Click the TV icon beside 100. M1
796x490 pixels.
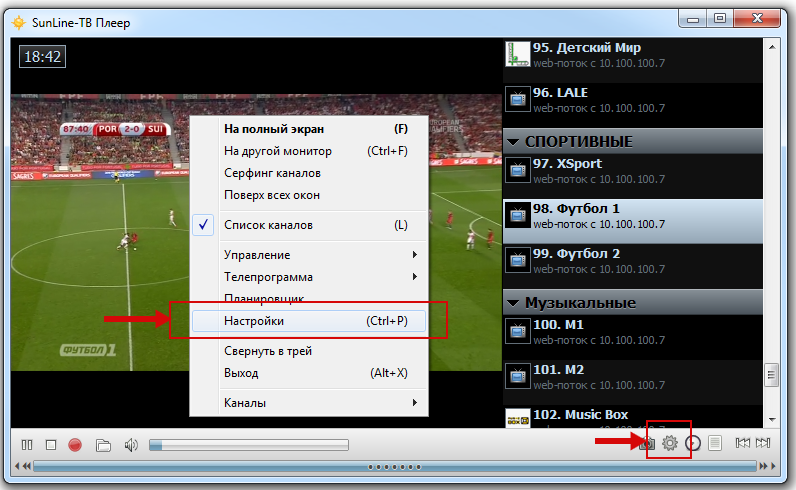(x=518, y=331)
